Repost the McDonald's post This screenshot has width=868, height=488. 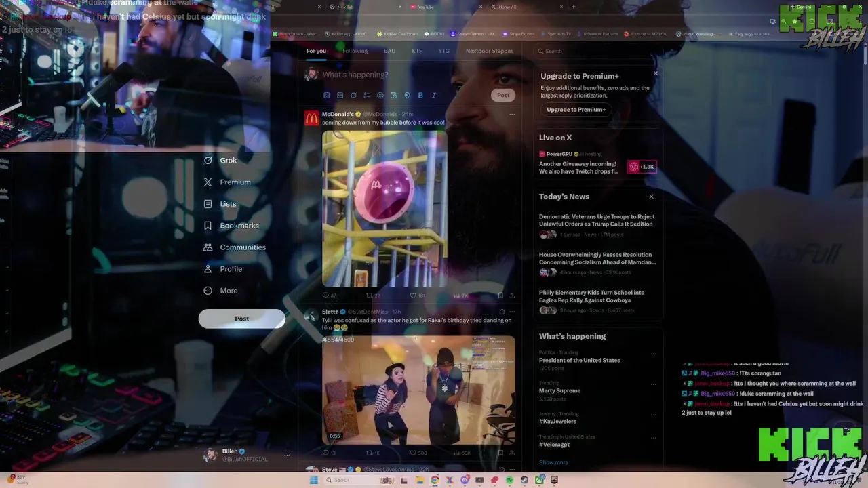click(373, 296)
